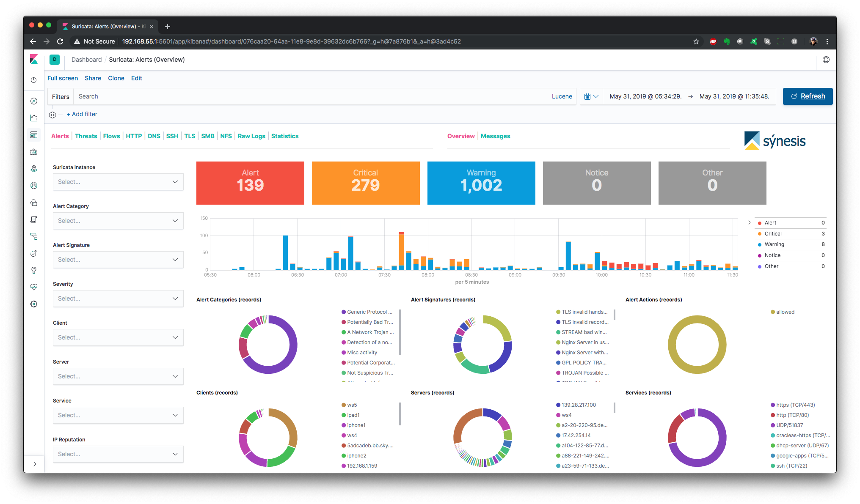860x504 pixels.
Task: Click Add filter link
Action: tap(82, 114)
